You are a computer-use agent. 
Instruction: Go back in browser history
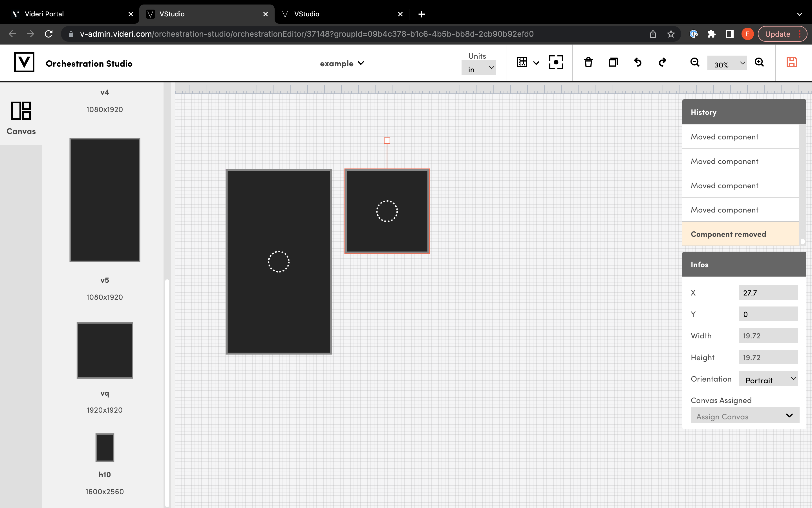click(12, 34)
